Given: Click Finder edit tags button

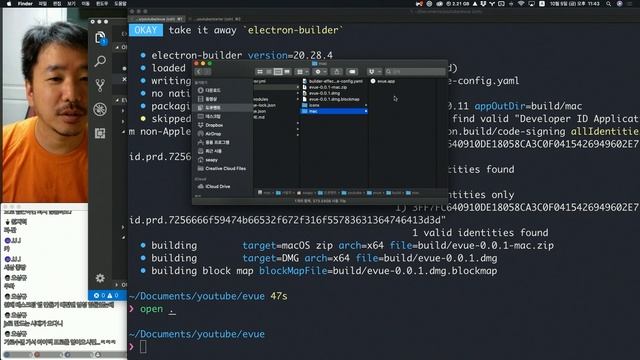Looking at the screenshot, I should (x=352, y=72).
